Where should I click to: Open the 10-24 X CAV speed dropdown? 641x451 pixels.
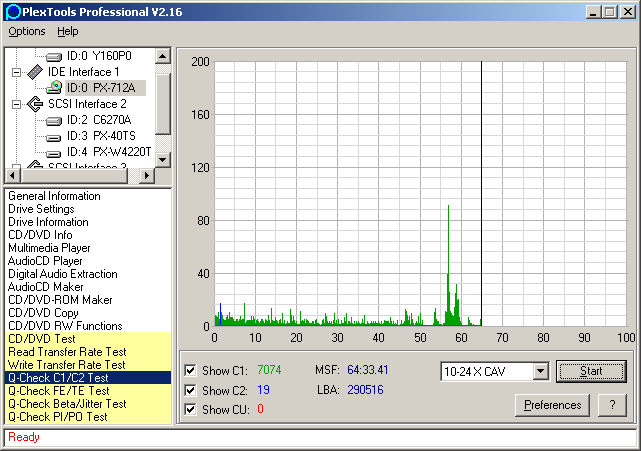(x=540, y=371)
